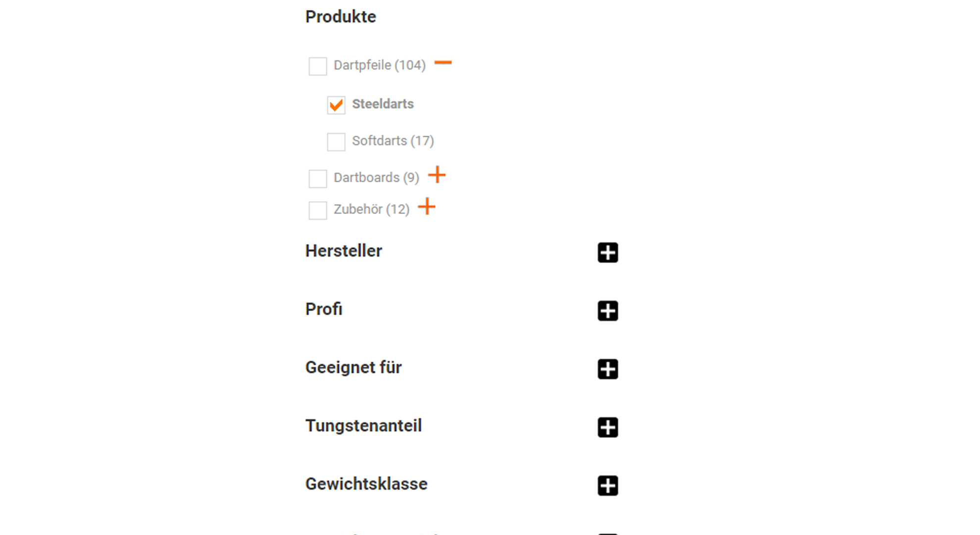Select the Steeldarts category label
The image size is (980, 535).
click(x=383, y=104)
